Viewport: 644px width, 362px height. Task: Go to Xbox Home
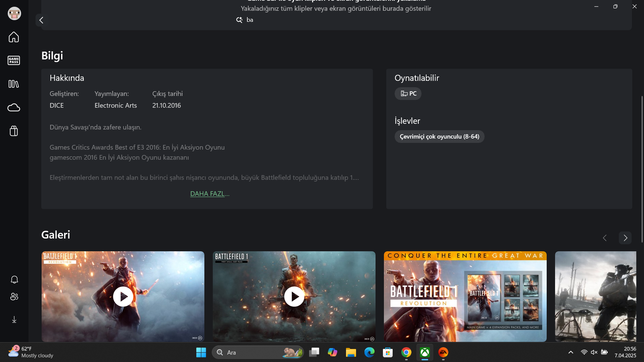tap(14, 37)
